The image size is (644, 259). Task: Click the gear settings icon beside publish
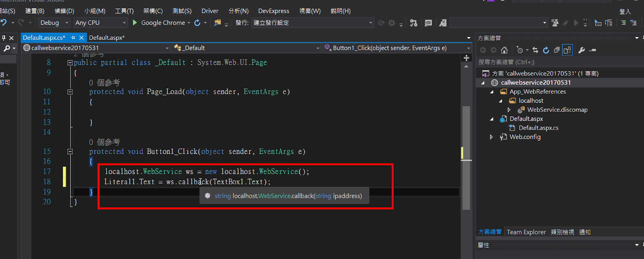[x=392, y=23]
